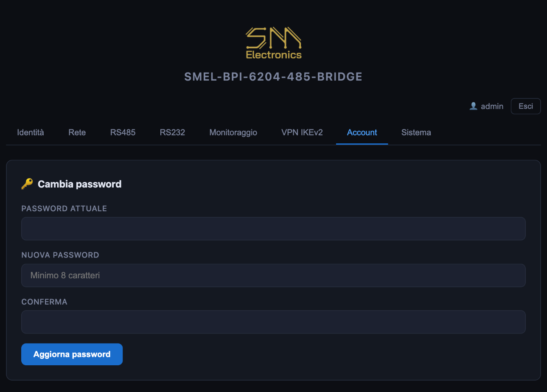The width and height of the screenshot is (547, 392).
Task: Click the NUOVA PASSWORD label text
Action: [x=60, y=255]
